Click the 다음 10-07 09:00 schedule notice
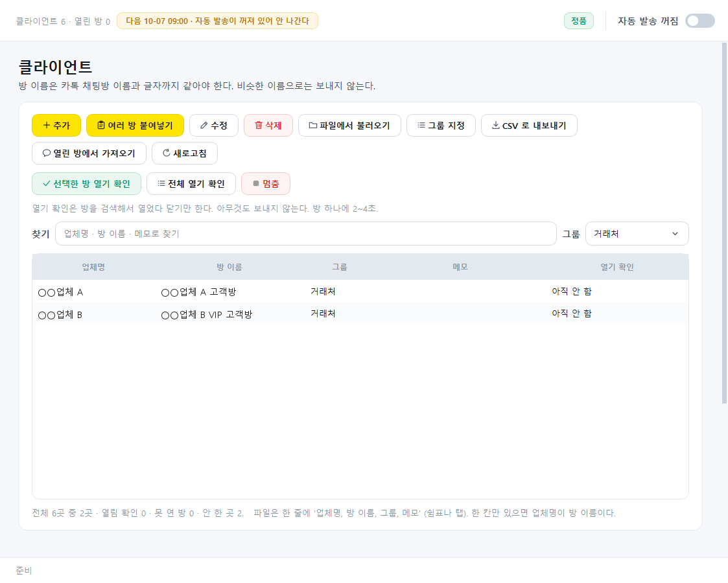 pyautogui.click(x=217, y=21)
